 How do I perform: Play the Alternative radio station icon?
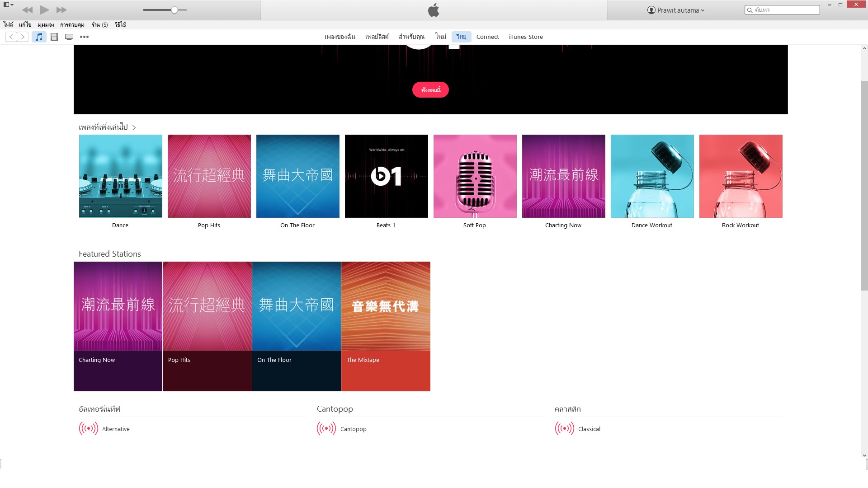[88, 428]
